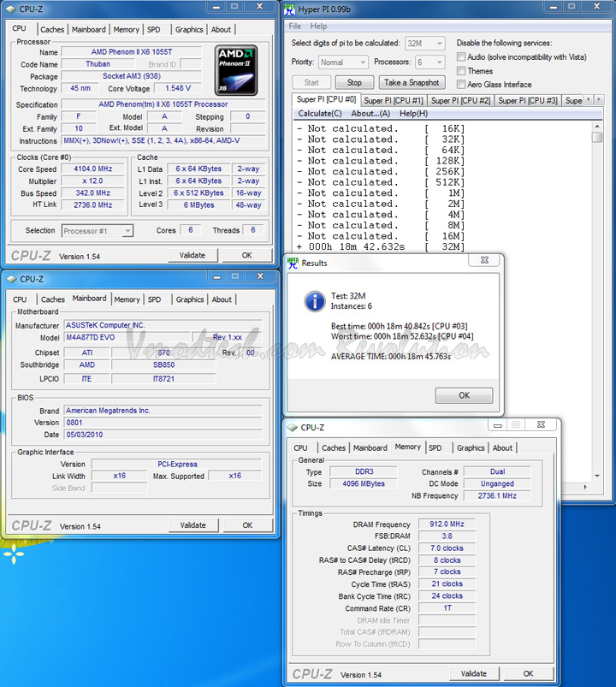
Task: Toggle the Themes checkbox
Action: pyautogui.click(x=461, y=70)
